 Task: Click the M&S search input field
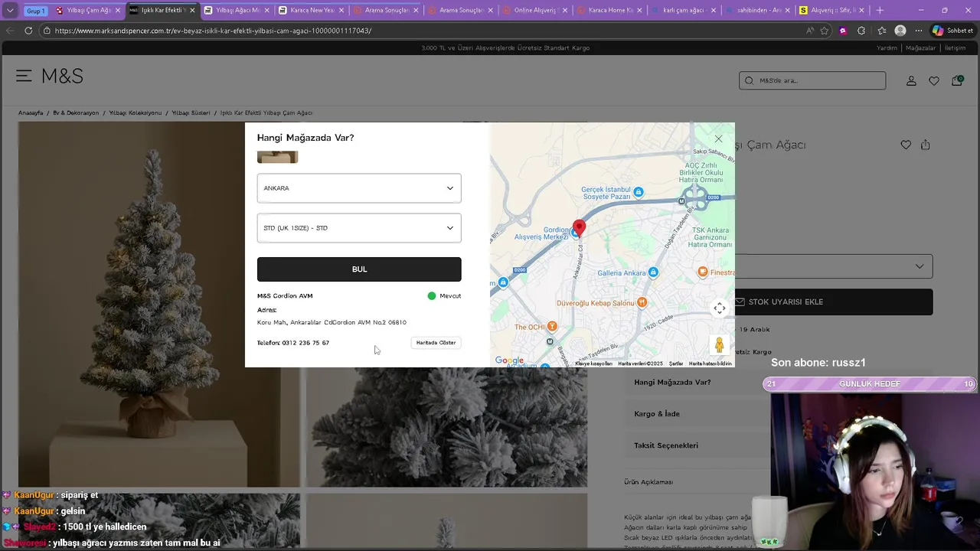pos(812,80)
